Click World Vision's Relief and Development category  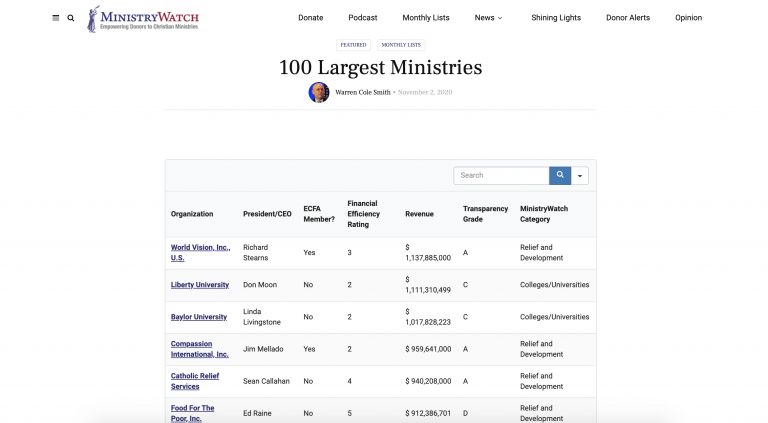[x=541, y=253]
